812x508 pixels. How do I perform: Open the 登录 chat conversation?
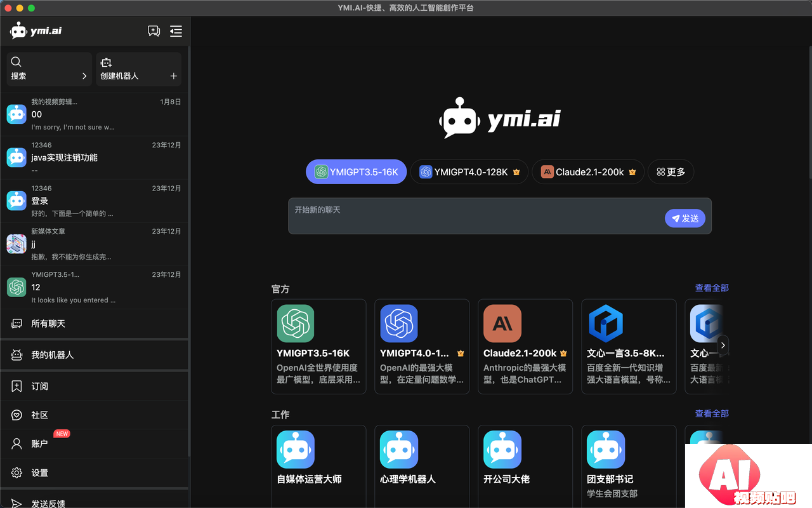[x=95, y=201]
